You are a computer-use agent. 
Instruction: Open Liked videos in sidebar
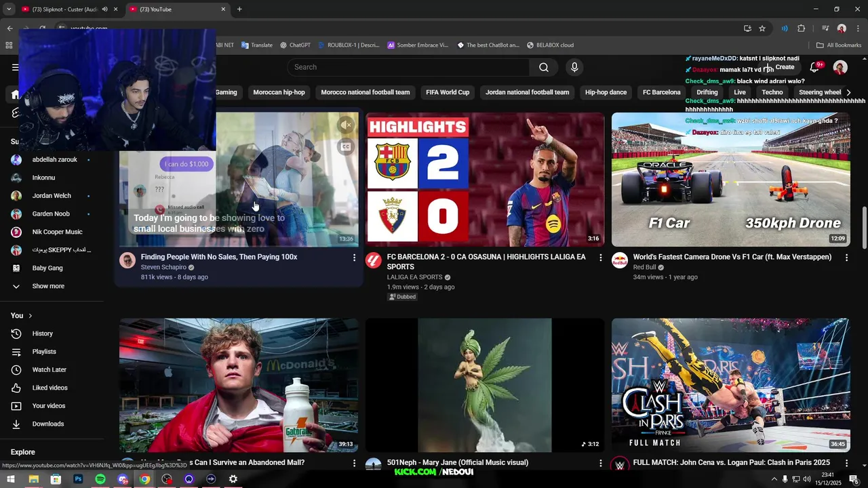point(50,388)
